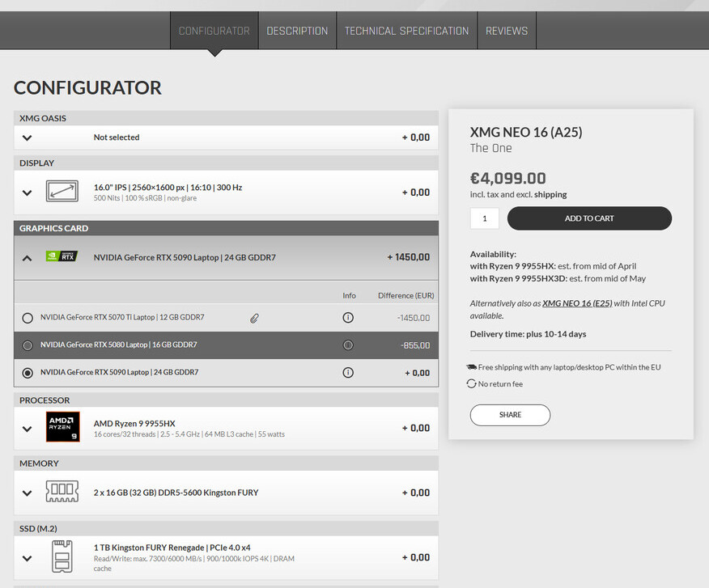The width and height of the screenshot is (709, 588).
Task: Click the NVIDIA RTX logo icon
Action: [62, 256]
